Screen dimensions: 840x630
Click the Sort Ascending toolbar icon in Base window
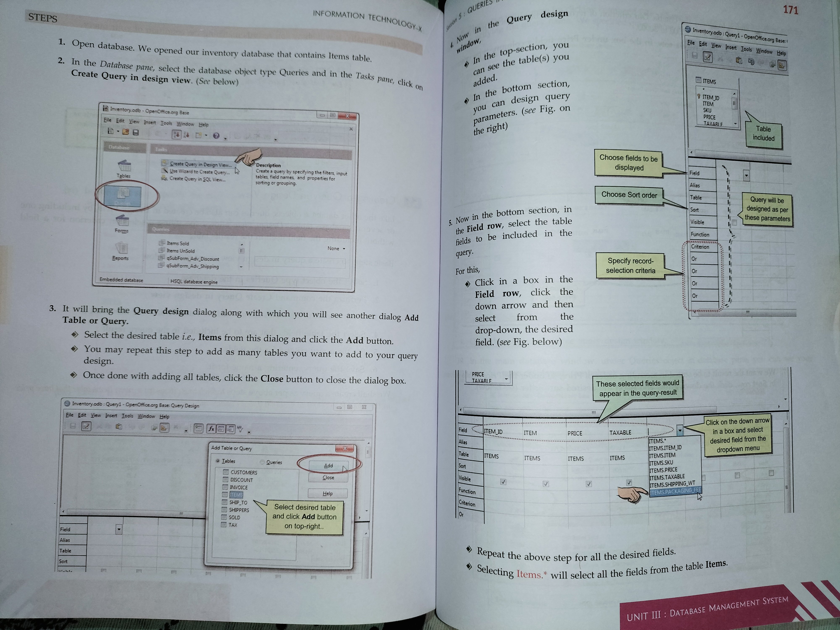tap(177, 134)
